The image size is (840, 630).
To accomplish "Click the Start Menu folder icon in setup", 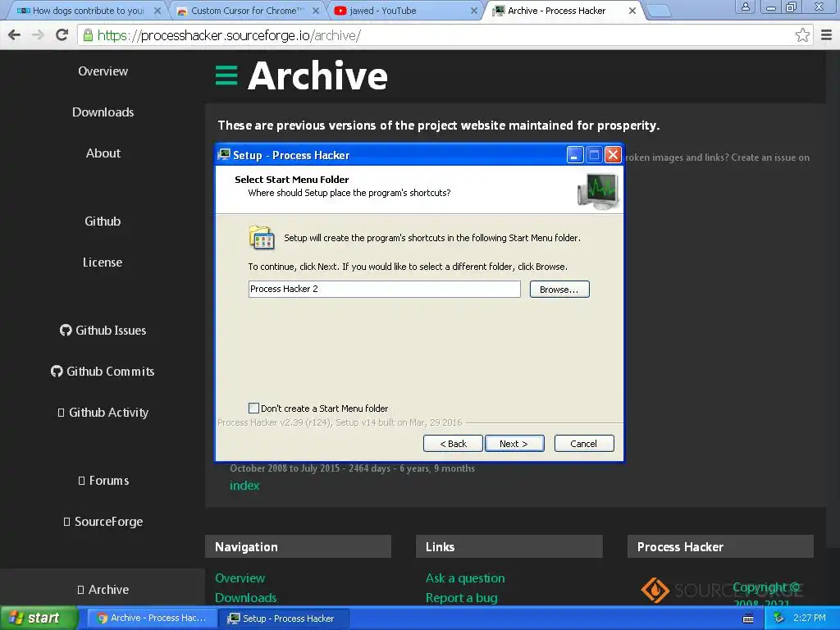I will click(262, 237).
